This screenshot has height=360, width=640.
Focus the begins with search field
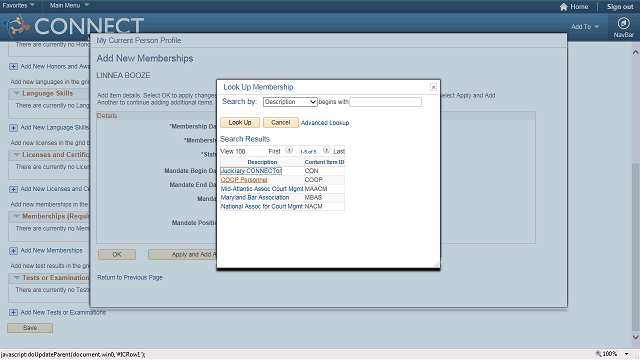[x=385, y=102]
